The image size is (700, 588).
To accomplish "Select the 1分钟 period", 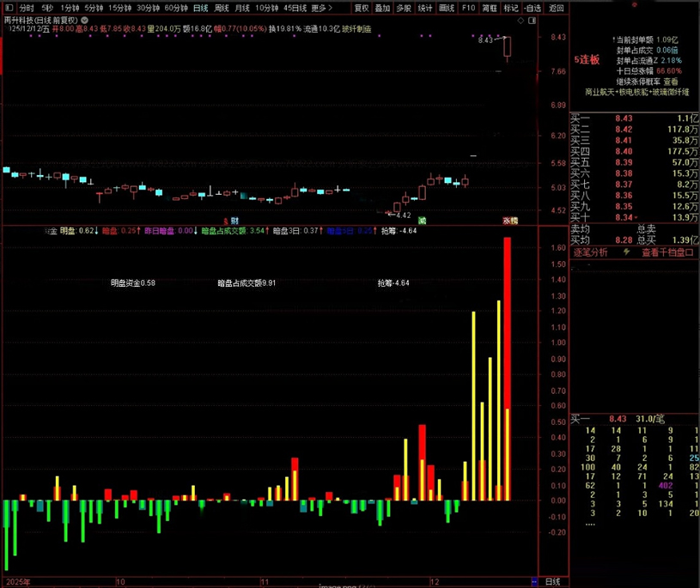I will 70,8.
